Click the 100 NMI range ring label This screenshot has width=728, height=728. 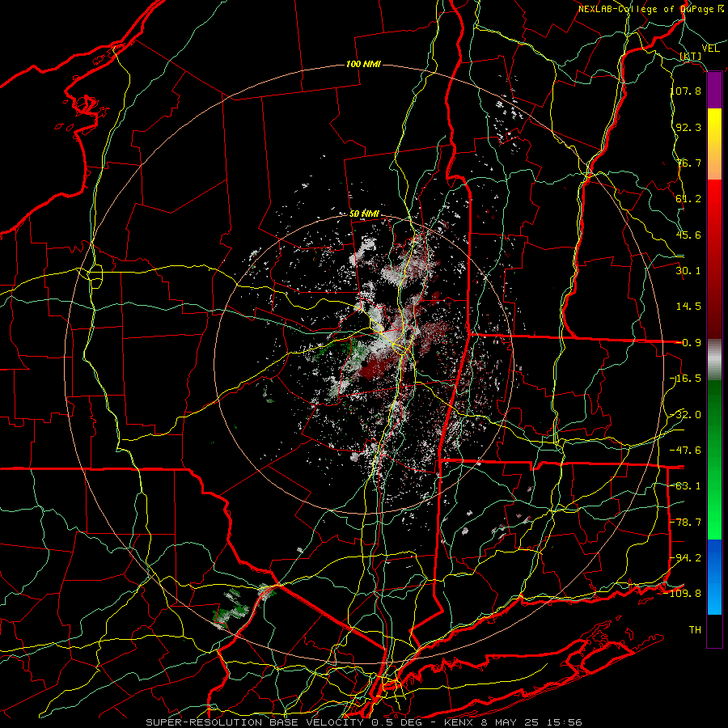click(x=363, y=64)
